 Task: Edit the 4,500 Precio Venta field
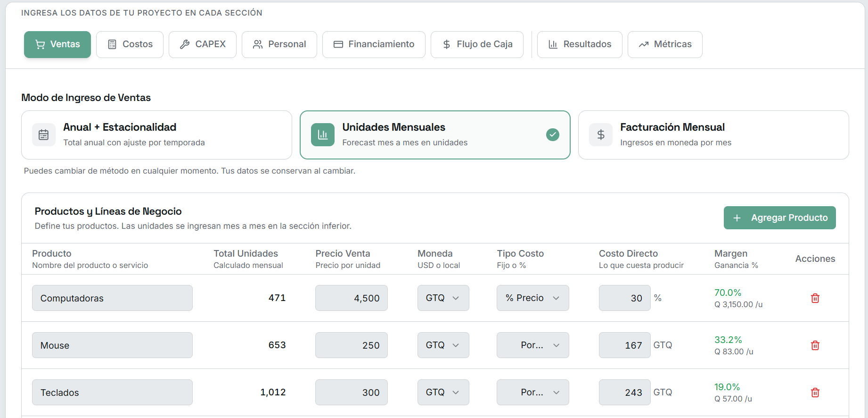click(x=352, y=298)
